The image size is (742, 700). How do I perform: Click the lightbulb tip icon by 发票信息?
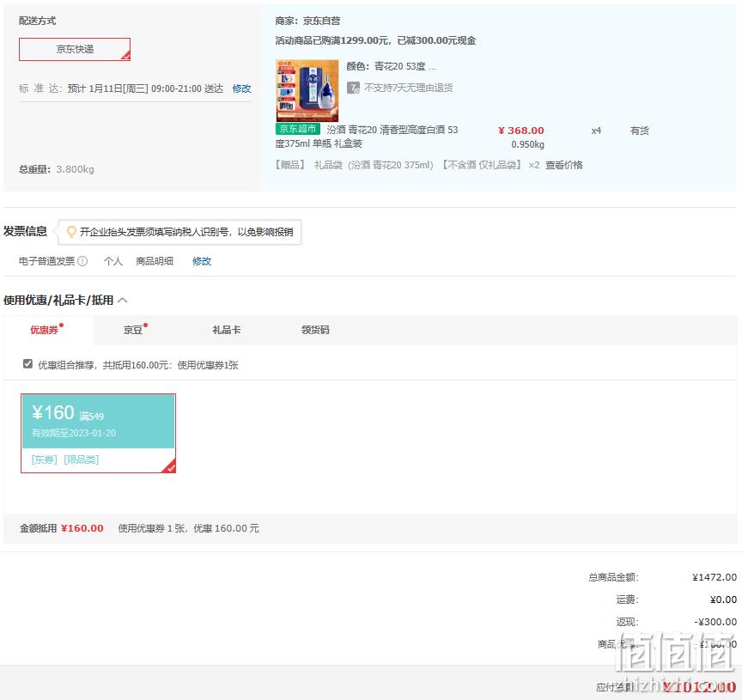pos(71,231)
